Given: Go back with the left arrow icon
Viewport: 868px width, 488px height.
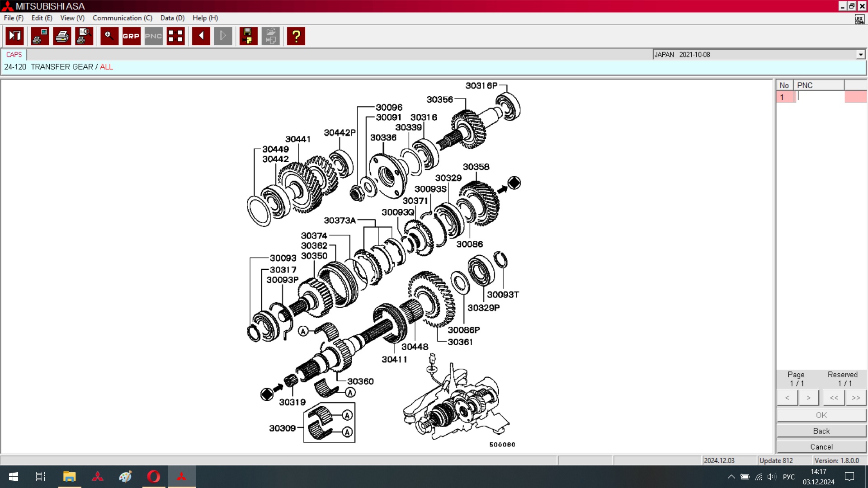Looking at the screenshot, I should pos(201,36).
